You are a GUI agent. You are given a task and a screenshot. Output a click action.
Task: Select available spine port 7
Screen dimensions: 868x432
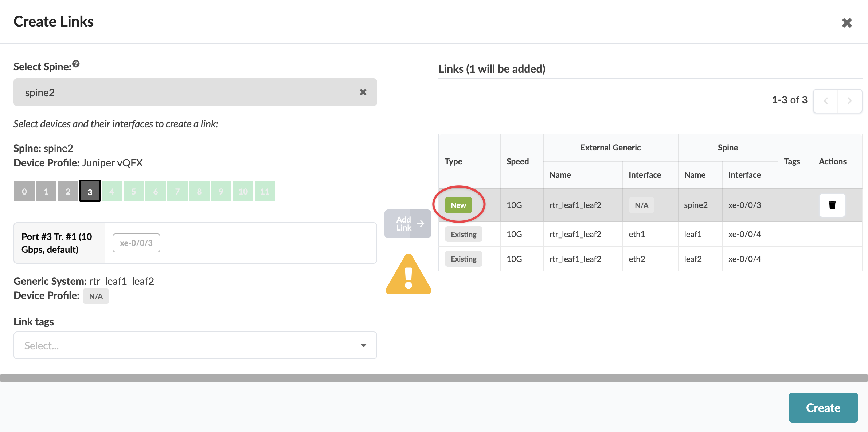177,191
